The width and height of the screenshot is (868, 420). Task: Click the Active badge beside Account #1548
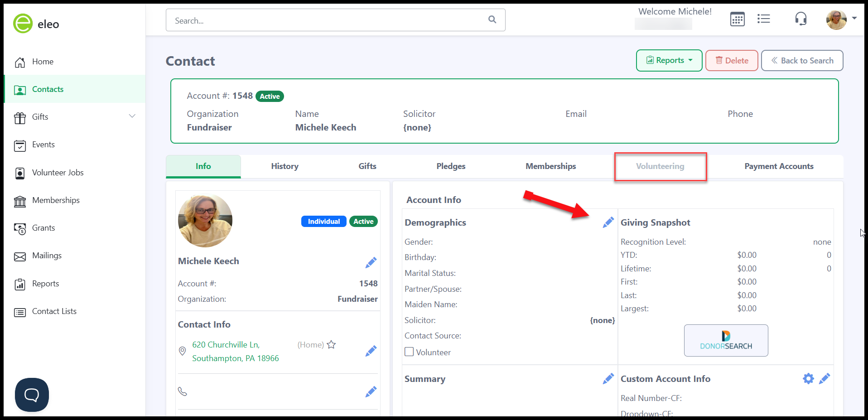pos(270,96)
